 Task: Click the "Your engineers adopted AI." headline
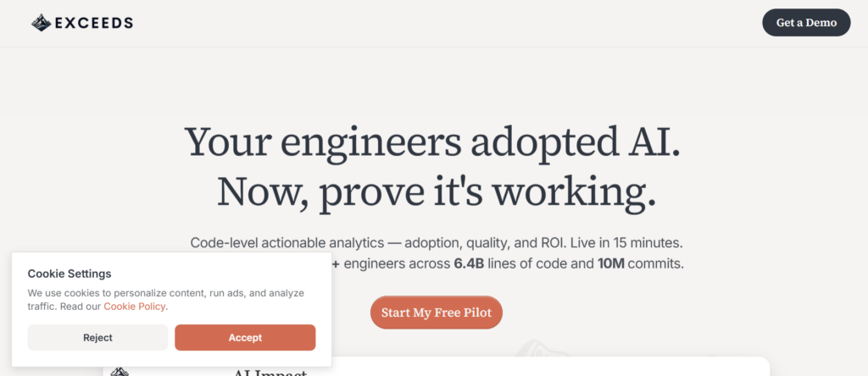[x=433, y=141]
